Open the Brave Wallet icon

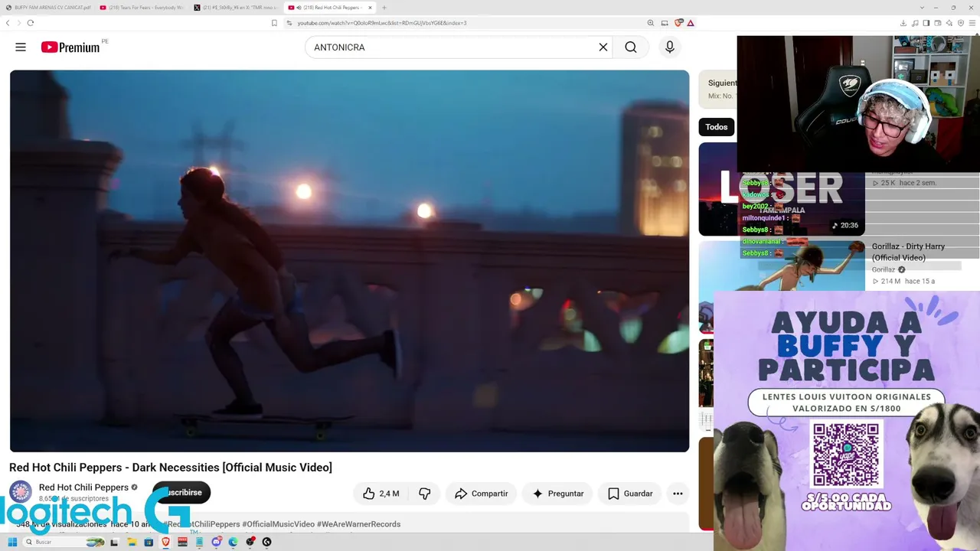938,23
